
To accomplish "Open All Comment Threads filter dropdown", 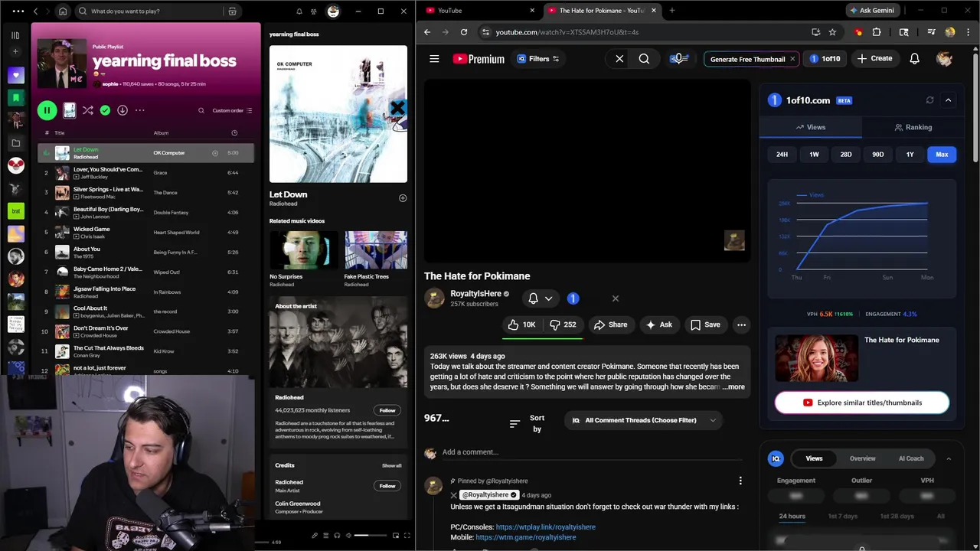I will click(645, 420).
